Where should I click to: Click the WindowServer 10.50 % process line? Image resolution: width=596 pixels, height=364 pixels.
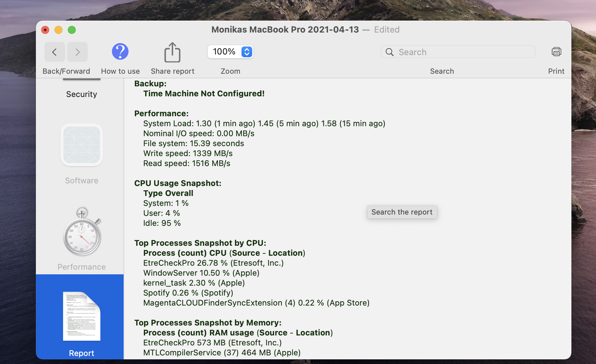click(x=201, y=273)
